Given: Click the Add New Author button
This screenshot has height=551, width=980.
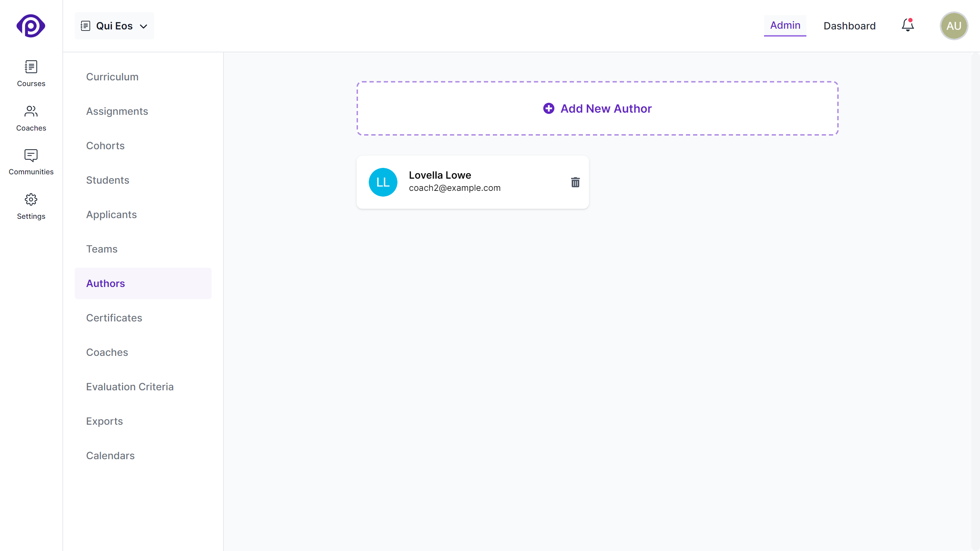Looking at the screenshot, I should pyautogui.click(x=597, y=108).
